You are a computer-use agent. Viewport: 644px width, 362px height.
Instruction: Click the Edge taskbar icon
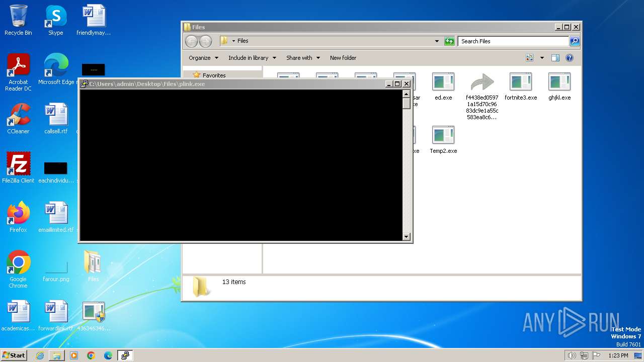108,355
